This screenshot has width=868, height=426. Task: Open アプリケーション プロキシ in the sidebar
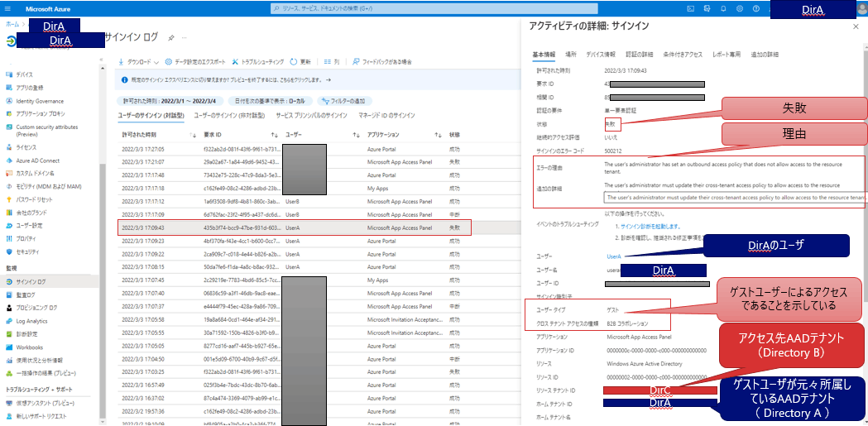click(x=41, y=114)
